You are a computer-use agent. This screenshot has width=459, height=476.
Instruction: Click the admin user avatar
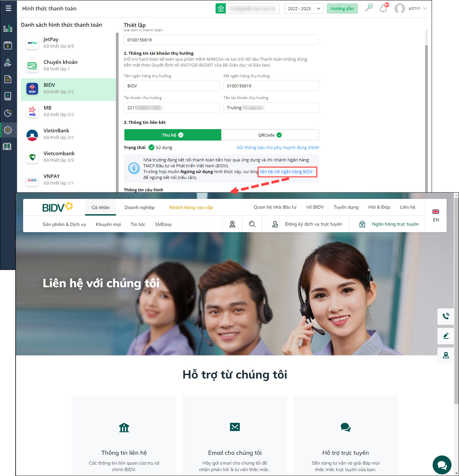(x=400, y=8)
